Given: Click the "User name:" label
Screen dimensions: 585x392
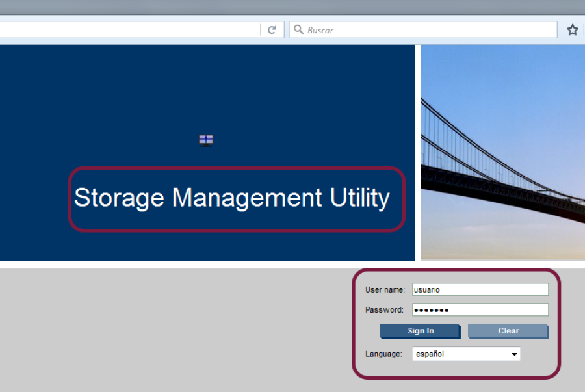Looking at the screenshot, I should click(385, 290).
